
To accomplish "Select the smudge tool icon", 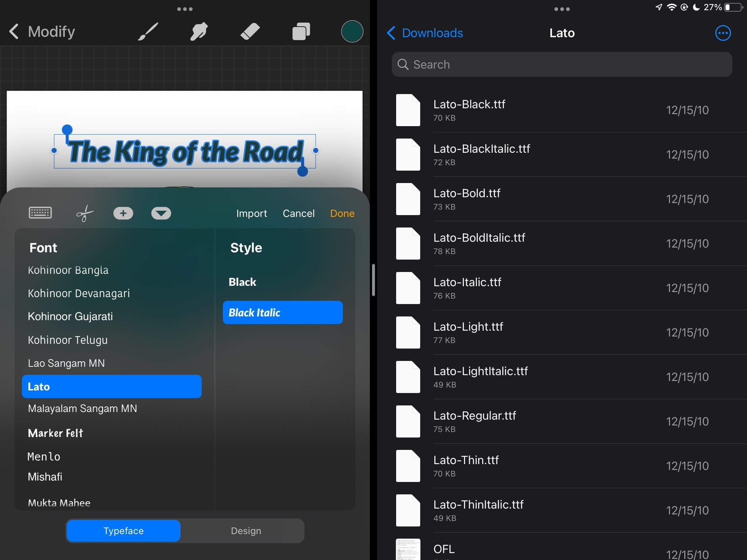I will [199, 31].
